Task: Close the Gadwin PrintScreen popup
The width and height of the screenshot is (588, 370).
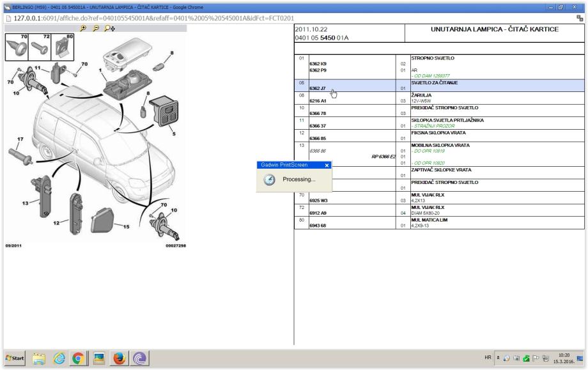Action: click(x=327, y=165)
